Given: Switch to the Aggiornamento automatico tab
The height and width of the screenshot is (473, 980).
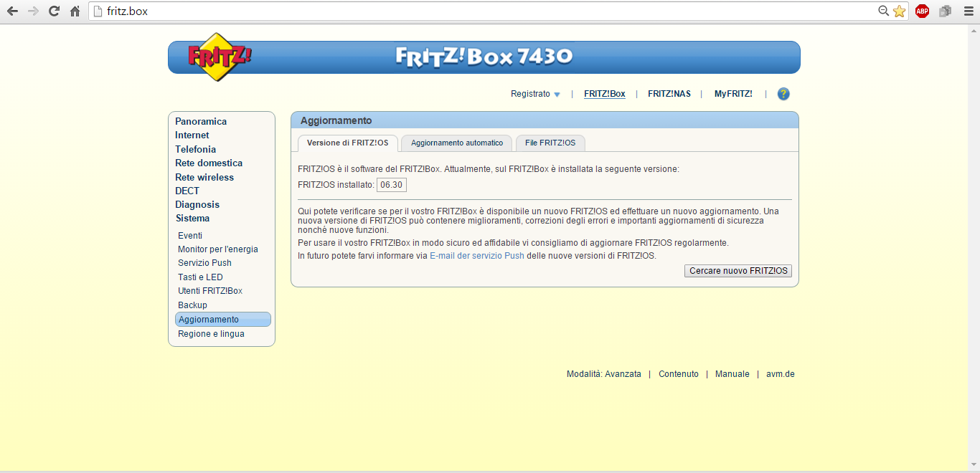Looking at the screenshot, I should (456, 143).
